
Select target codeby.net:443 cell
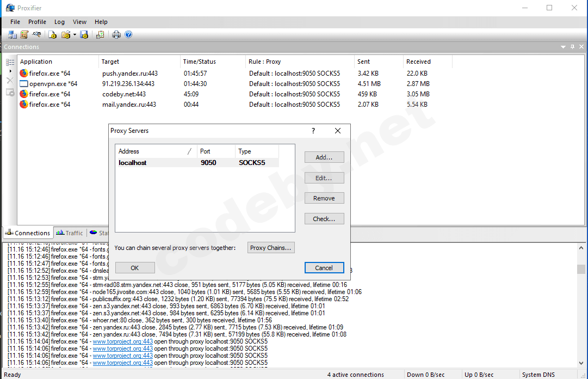point(124,94)
